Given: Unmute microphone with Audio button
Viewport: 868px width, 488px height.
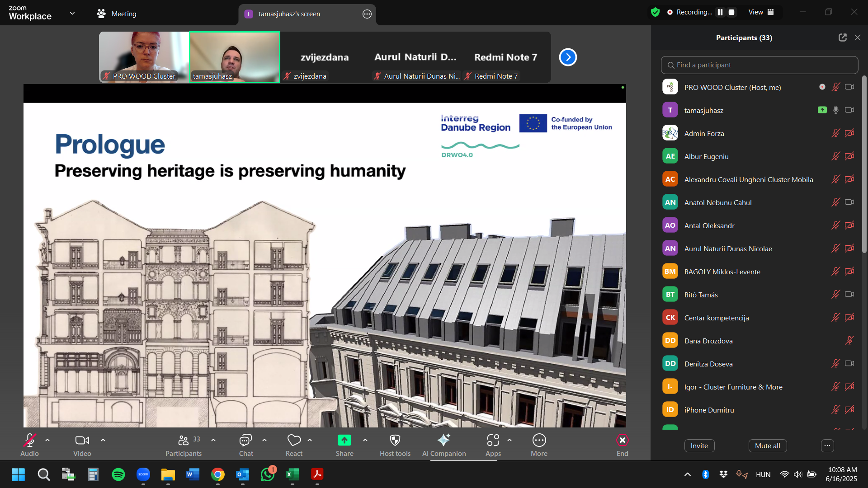Looking at the screenshot, I should 29,445.
